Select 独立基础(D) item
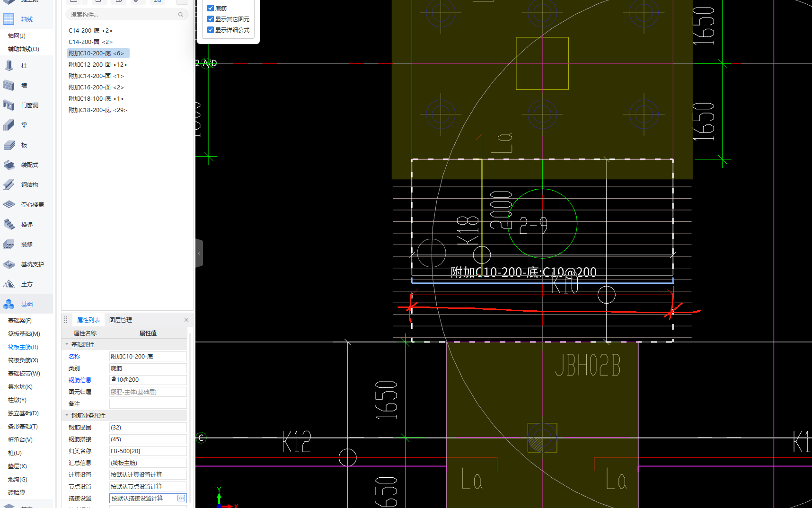Screen dimensions: 812x508 (23, 413)
